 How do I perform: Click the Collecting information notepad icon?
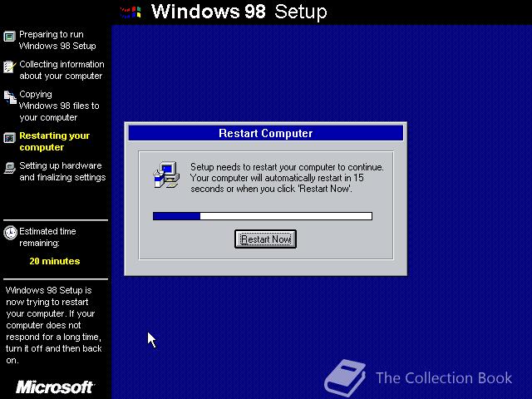click(9, 66)
